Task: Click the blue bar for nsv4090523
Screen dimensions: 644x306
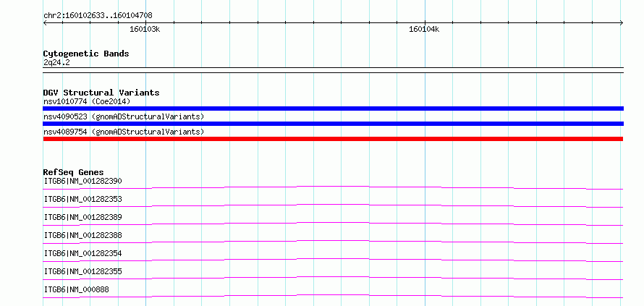Action: click(333, 124)
